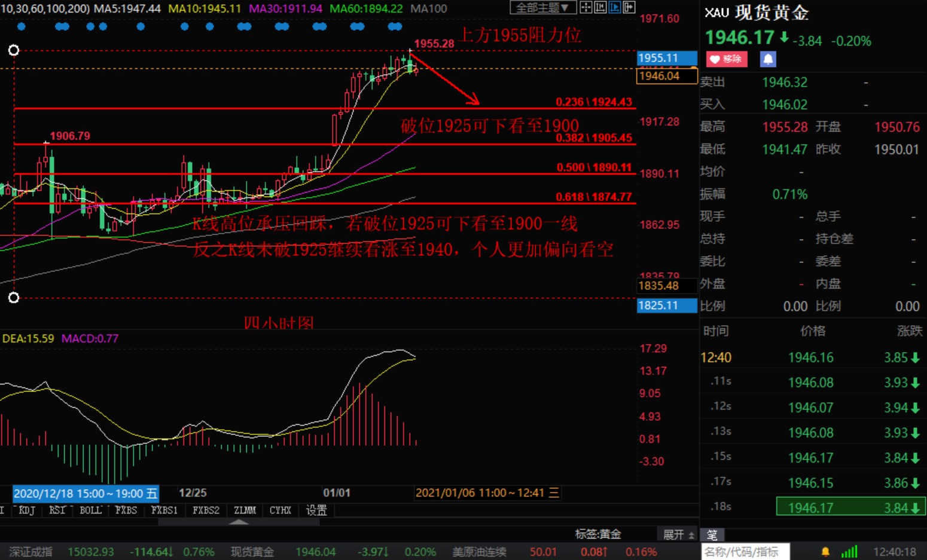Click the 0.382 Fibonacci level label 1905.45
927x560 pixels.
point(594,137)
